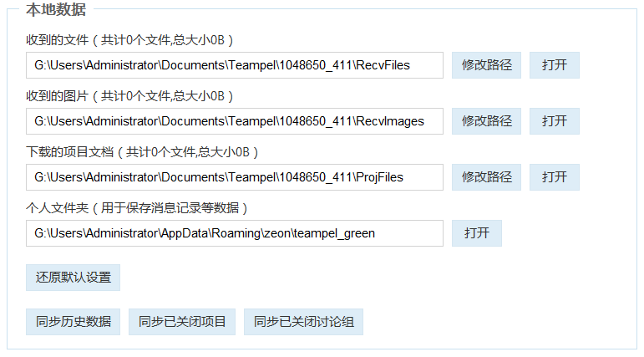The height and width of the screenshot is (357, 644).
Task: Click the teampel_green personal folder path field
Action: pyautogui.click(x=234, y=233)
